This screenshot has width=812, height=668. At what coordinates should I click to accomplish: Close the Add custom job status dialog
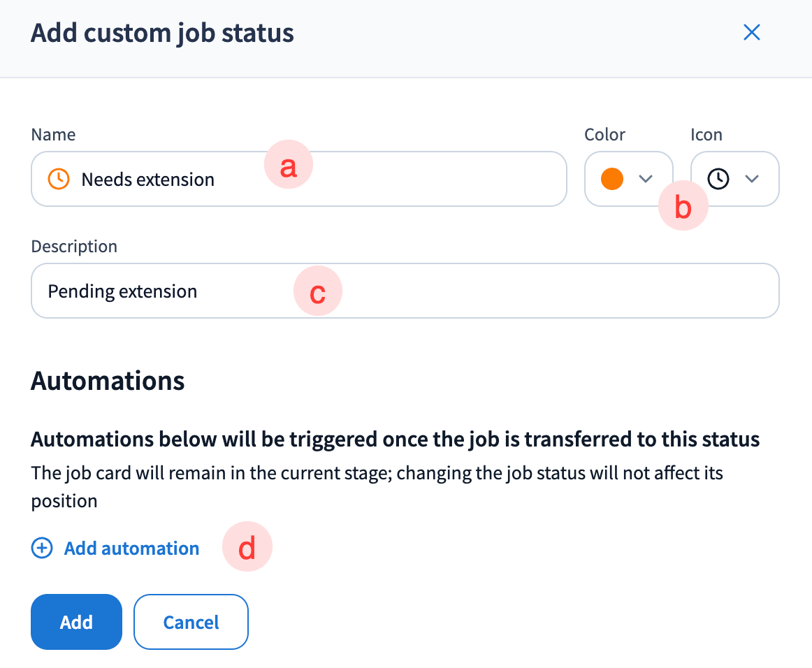(x=752, y=33)
